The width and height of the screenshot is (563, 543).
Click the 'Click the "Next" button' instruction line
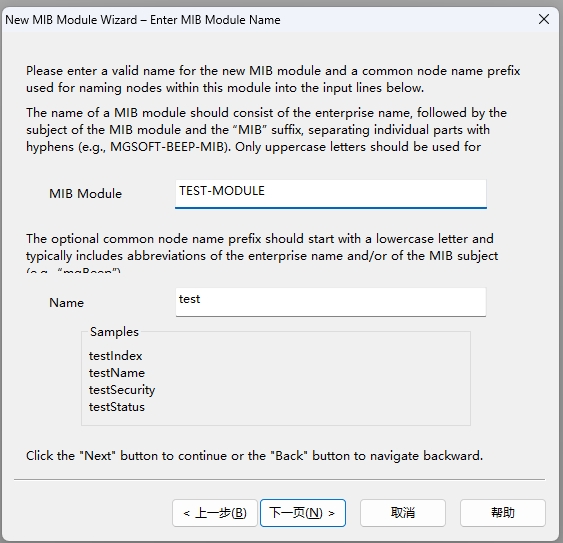click(x=254, y=456)
